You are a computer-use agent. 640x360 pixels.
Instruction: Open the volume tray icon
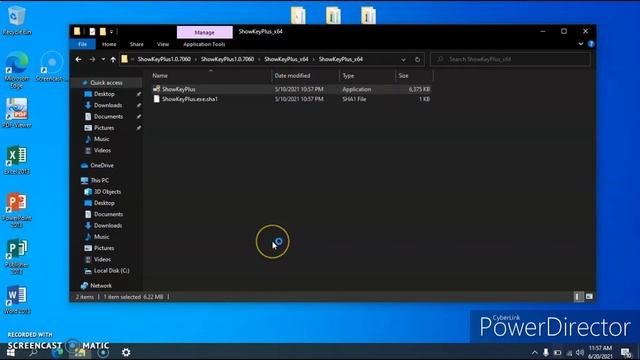(580, 352)
